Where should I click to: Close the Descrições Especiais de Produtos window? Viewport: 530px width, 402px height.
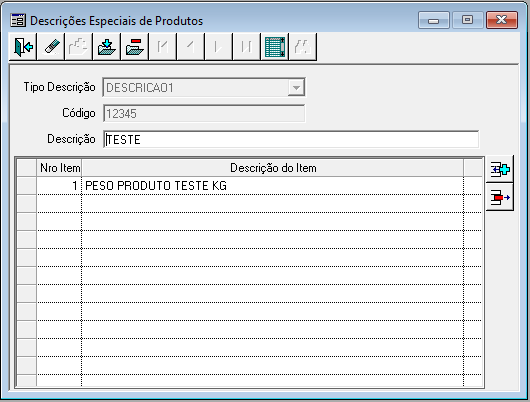(502, 20)
